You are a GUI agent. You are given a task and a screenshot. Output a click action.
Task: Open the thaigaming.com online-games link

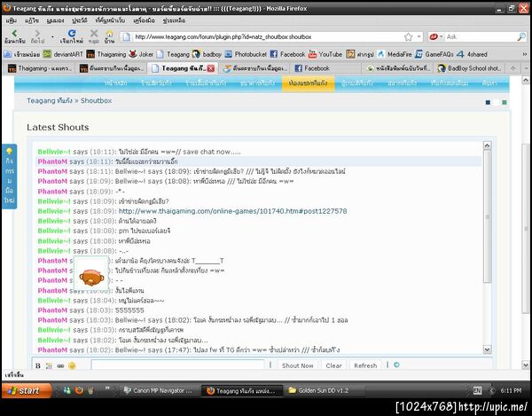tap(232, 211)
